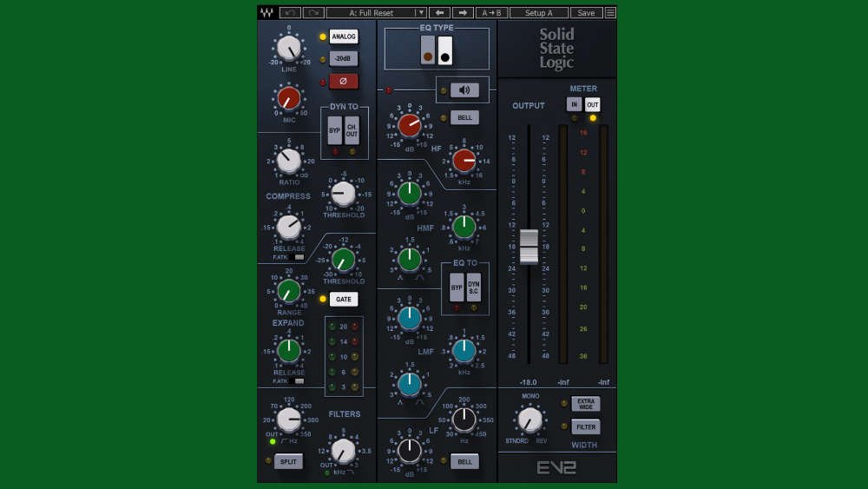Click the compressor RELEASE knob
This screenshot has width=868, height=489.
[x=289, y=227]
